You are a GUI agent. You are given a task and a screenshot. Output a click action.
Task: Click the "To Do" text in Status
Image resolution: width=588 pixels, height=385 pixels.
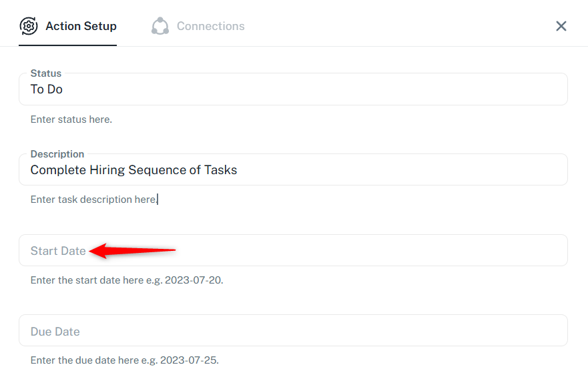tap(47, 89)
